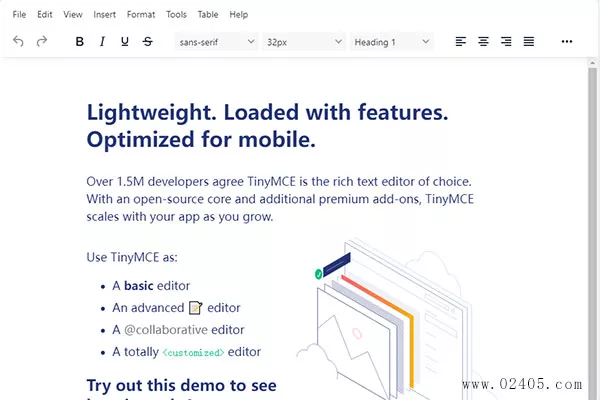Screen dimensions: 600x400
Task: Align text left
Action: (x=461, y=41)
